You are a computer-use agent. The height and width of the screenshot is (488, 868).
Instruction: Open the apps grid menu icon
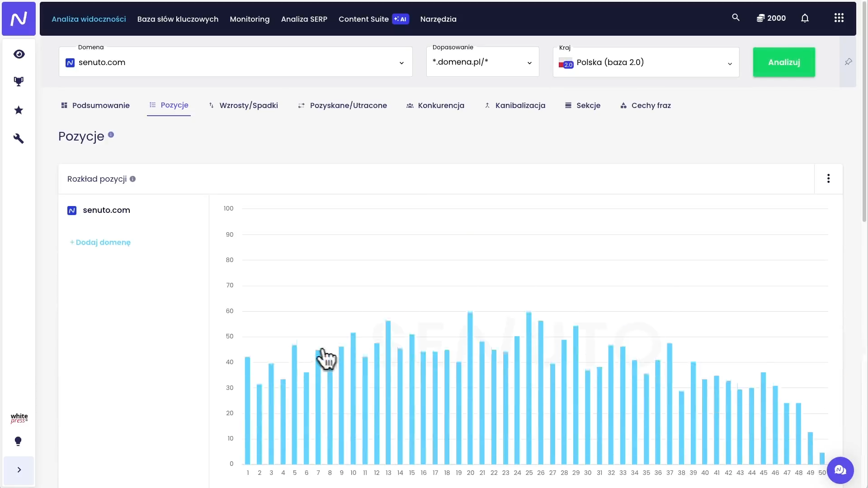tap(839, 18)
